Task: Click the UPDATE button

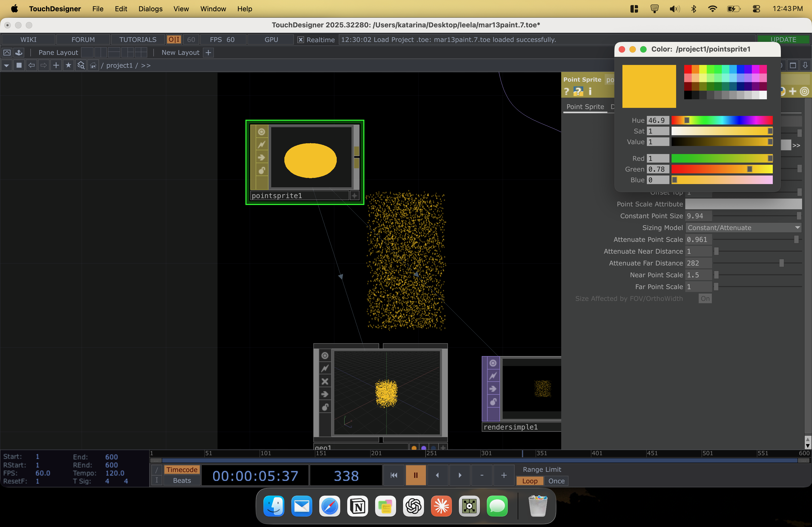Action: coord(783,39)
